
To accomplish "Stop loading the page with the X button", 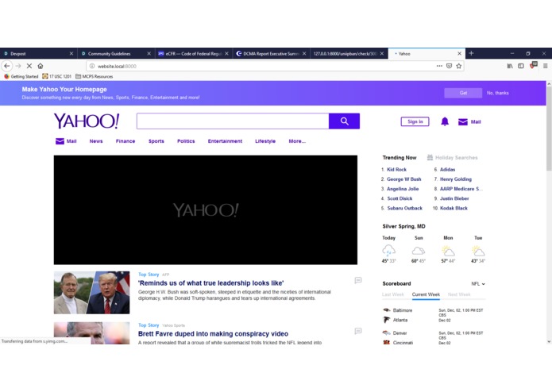I will 29,66.
